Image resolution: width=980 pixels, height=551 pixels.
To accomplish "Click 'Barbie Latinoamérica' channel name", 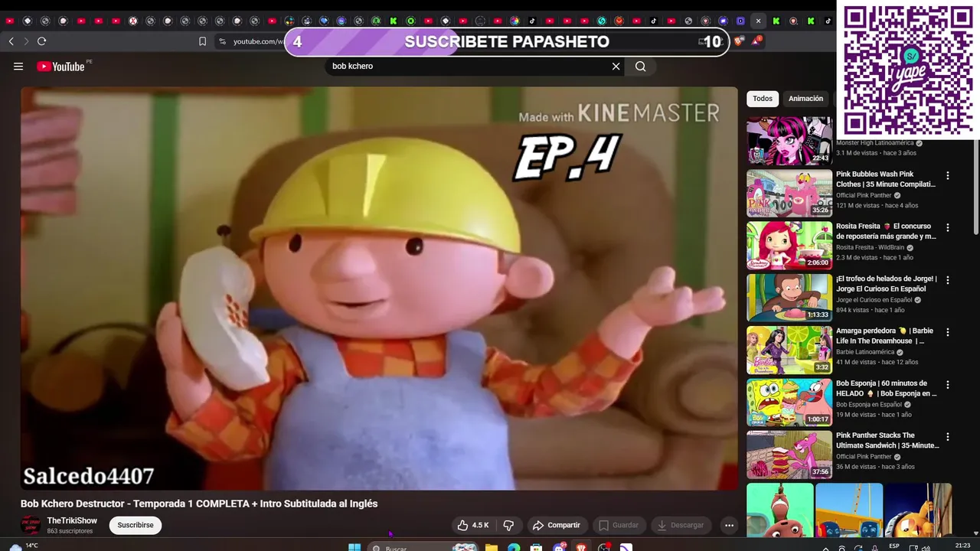I will tap(865, 352).
